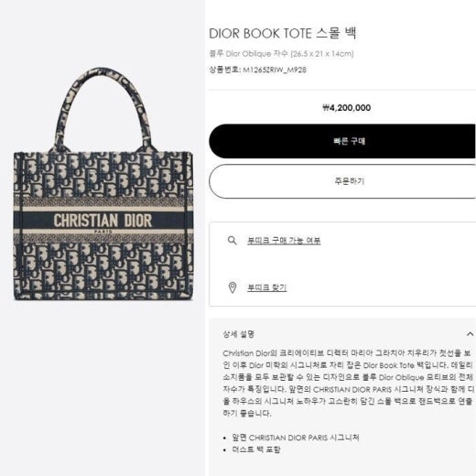Click the Dior Book Tote product image
Image resolution: width=476 pixels, height=476 pixels.
click(x=103, y=184)
